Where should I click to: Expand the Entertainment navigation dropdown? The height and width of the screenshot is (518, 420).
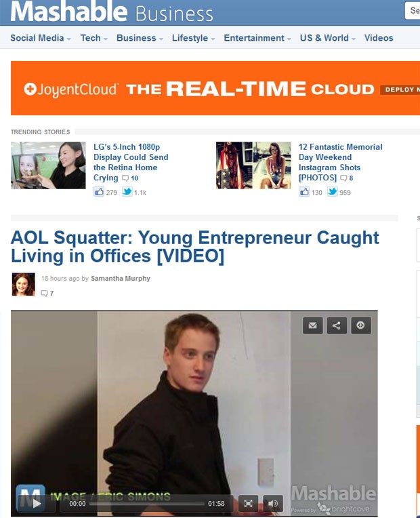pos(257,38)
